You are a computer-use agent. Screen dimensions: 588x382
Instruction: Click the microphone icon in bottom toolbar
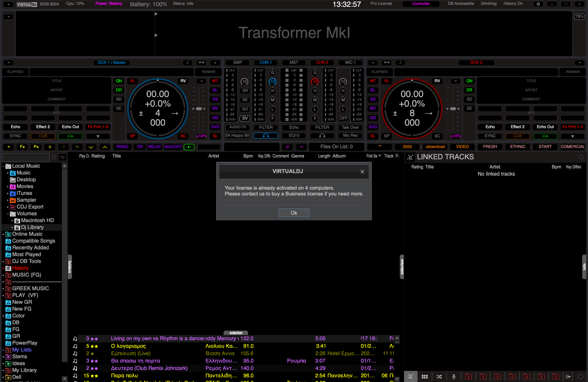point(454,377)
